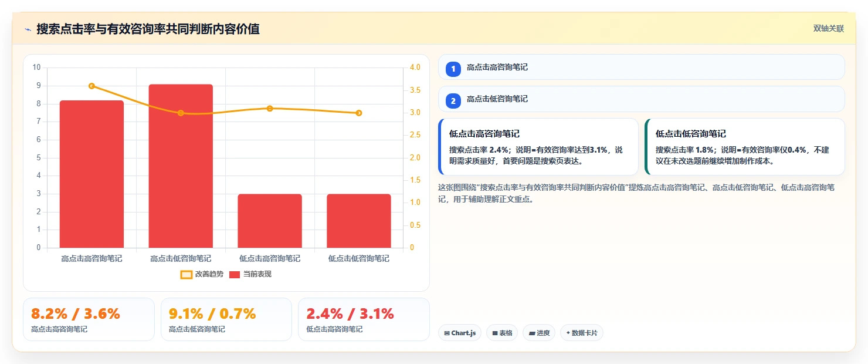
Task: Click the 9.1% / 0.7% stat card
Action: [226, 319]
